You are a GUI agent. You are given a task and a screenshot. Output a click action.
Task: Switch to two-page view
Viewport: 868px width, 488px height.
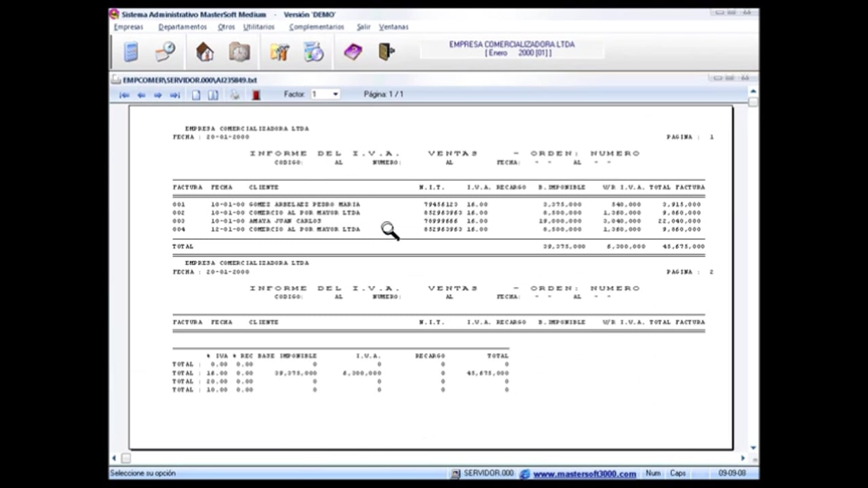pyautogui.click(x=213, y=95)
